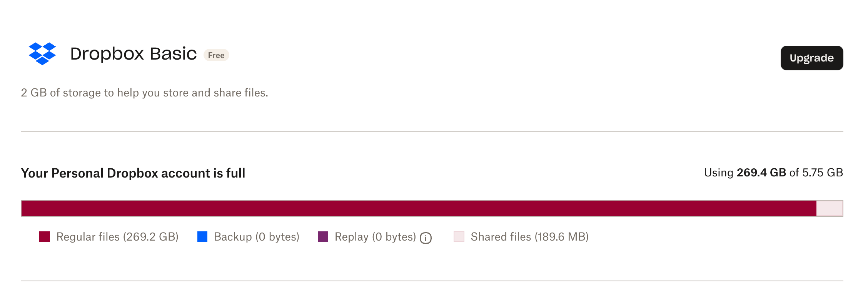868x299 pixels.
Task: Select the 'Dropbox Basic' heading
Action: 133,54
